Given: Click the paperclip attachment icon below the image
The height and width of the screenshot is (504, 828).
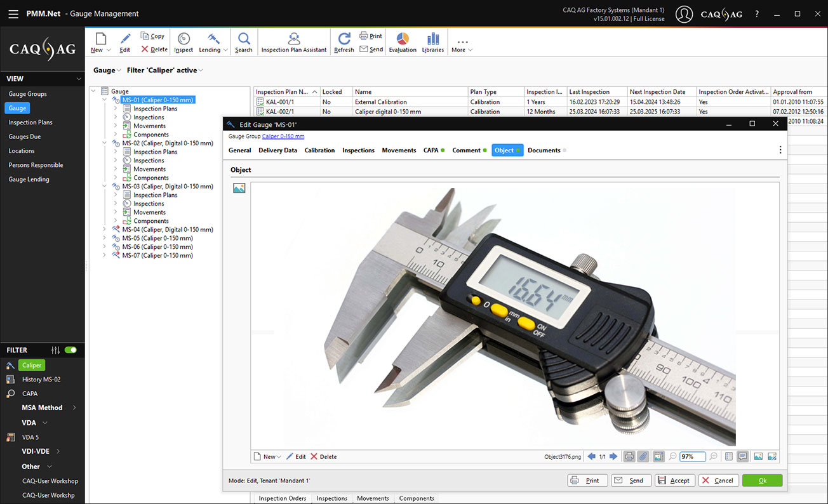Looking at the screenshot, I should pyautogui.click(x=643, y=456).
